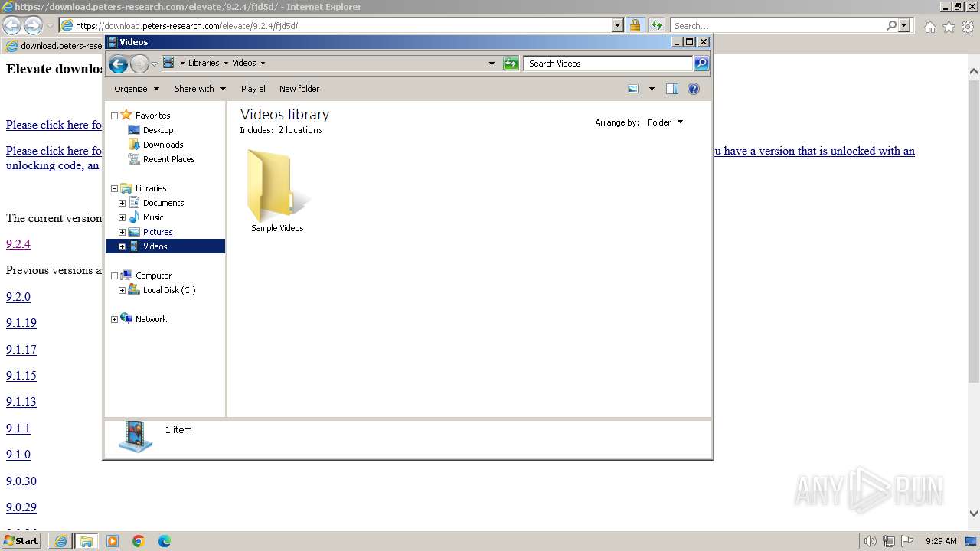Click the 2 locations link
This screenshot has width=980, height=551.
tap(300, 130)
